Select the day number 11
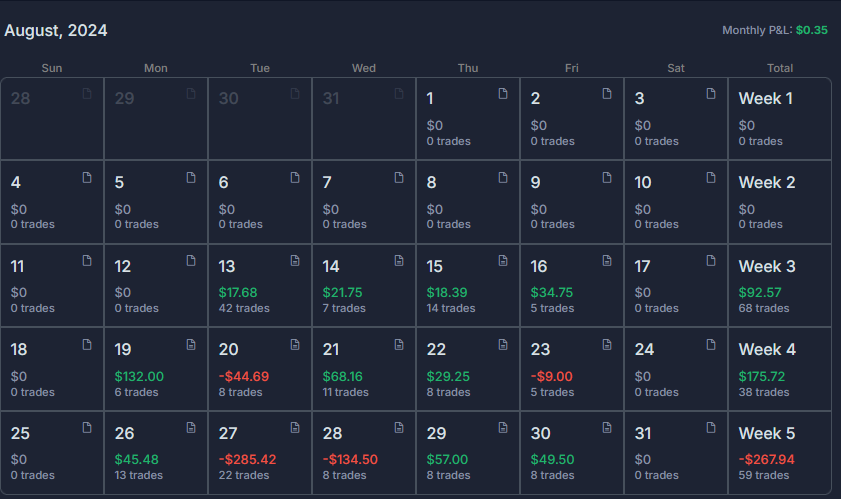The image size is (841, 499). [17, 267]
